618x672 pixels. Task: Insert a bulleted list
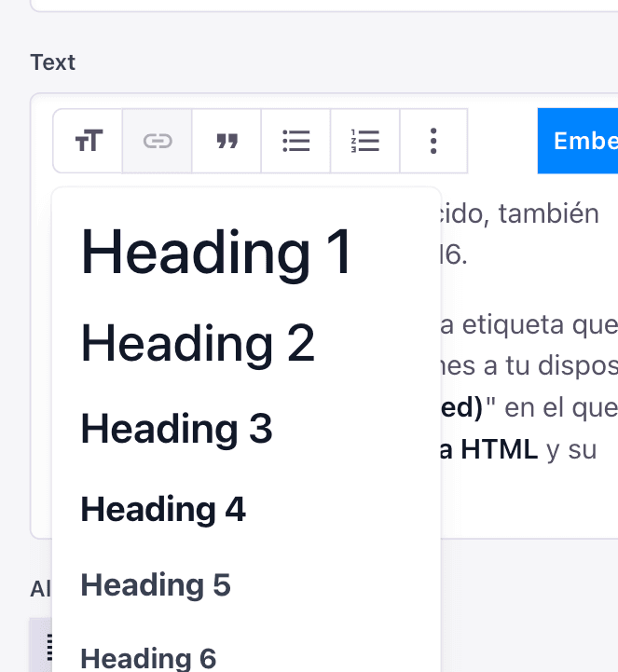point(295,141)
